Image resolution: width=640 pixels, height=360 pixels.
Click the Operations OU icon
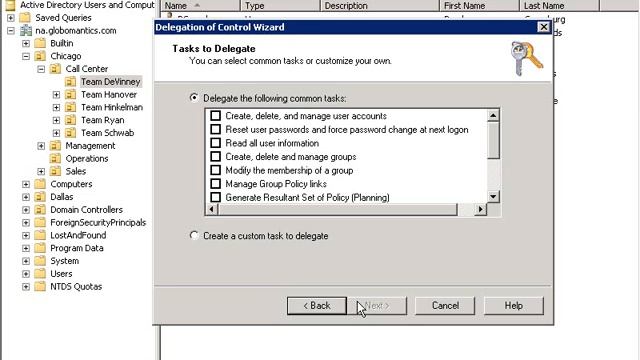pos(55,158)
